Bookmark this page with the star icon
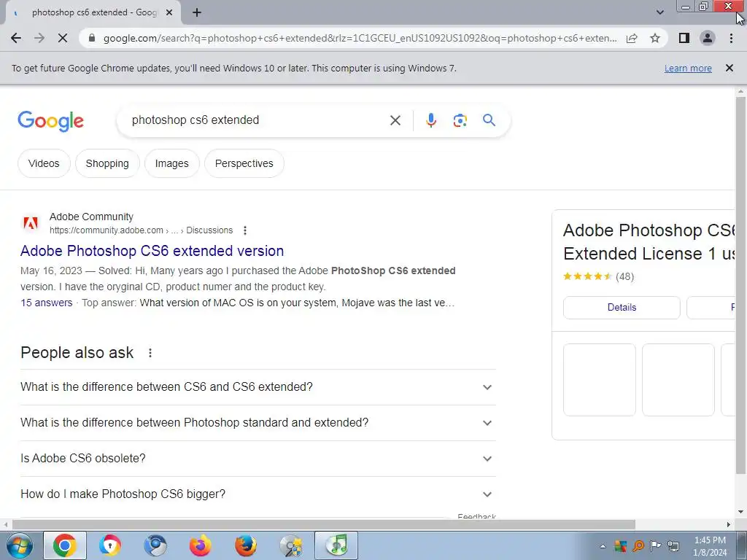This screenshot has width=747, height=560. pos(655,38)
